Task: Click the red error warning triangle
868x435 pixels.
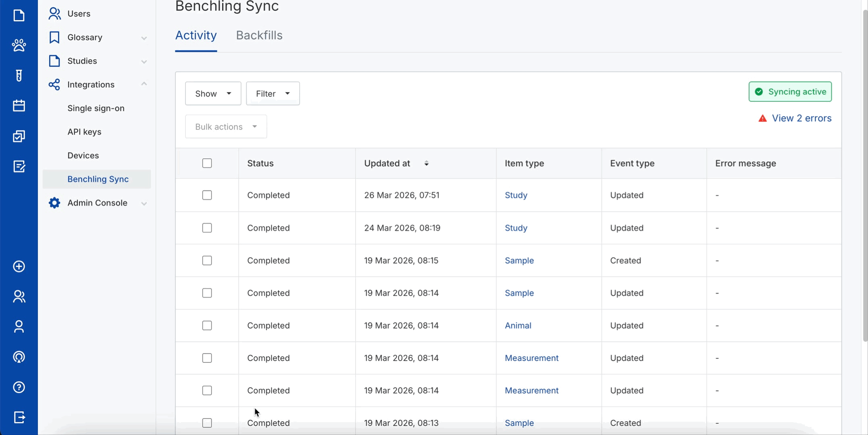Action: [x=762, y=118]
